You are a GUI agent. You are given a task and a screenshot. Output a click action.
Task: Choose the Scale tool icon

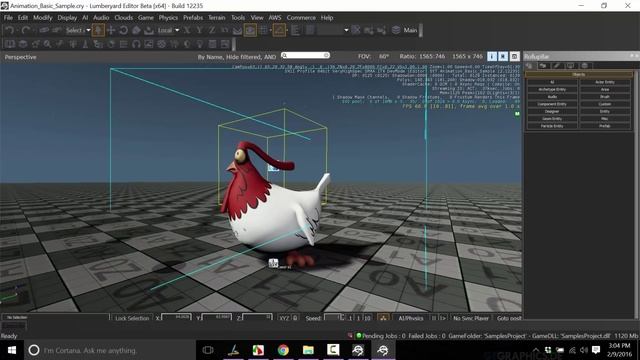coord(136,30)
